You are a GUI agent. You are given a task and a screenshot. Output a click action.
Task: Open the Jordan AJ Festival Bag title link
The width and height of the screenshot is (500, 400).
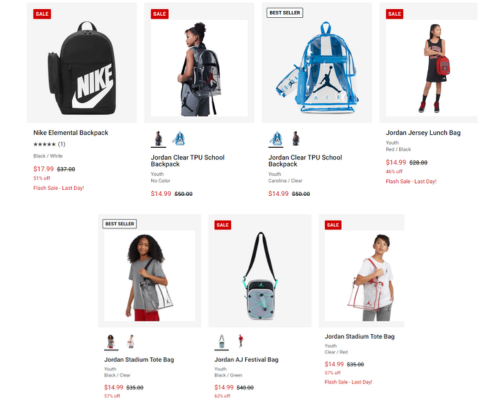246,360
